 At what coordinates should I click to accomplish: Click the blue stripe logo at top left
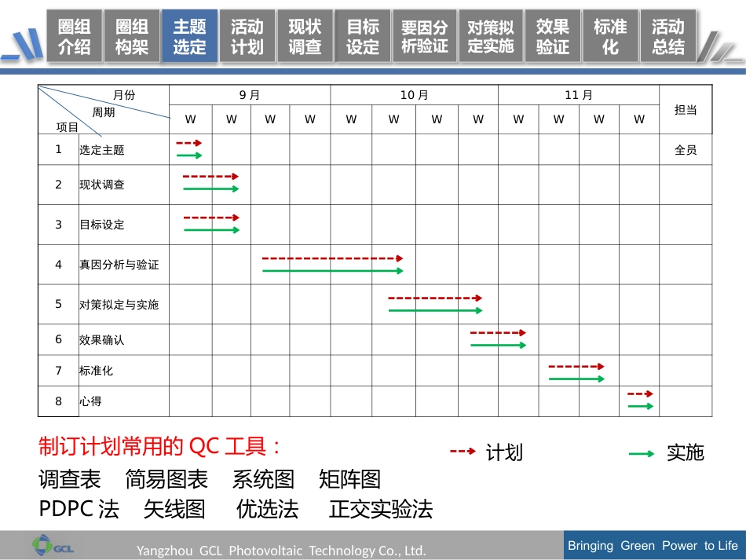coord(22,45)
